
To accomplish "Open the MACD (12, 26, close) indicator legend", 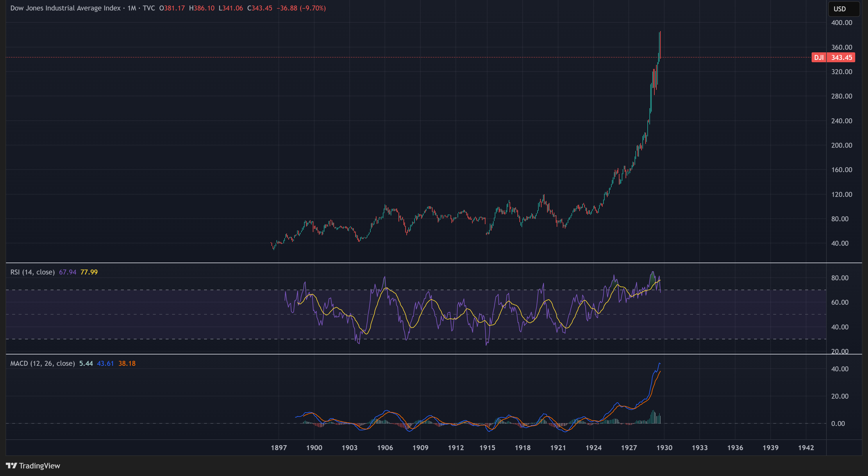I will click(42, 363).
